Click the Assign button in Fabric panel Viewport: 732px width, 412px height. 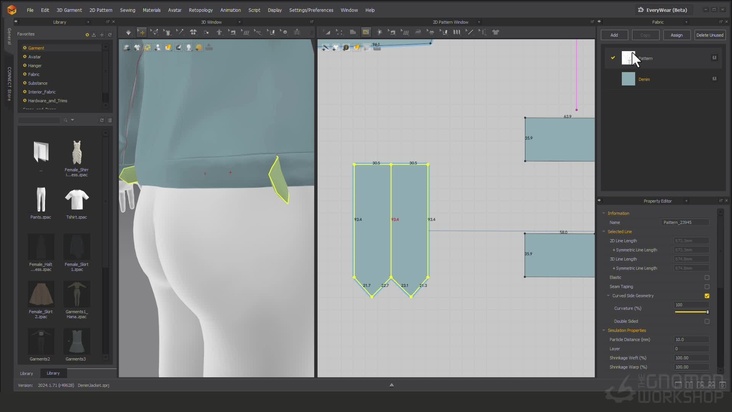click(676, 35)
